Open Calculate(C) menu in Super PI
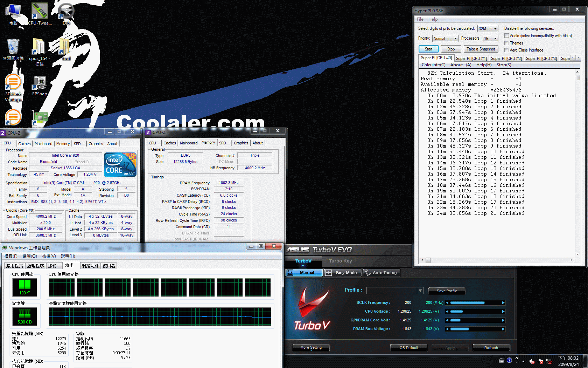Screen dimensions: 588x368 pos(433,65)
